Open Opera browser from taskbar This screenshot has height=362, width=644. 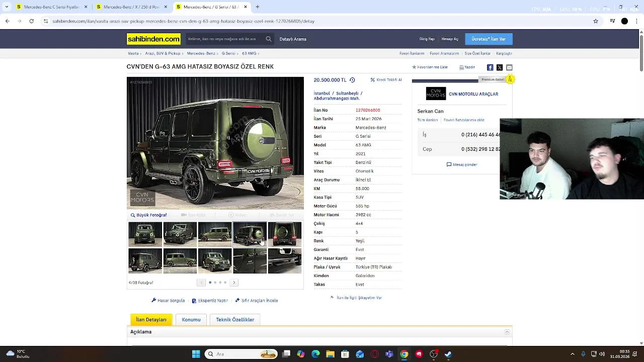[x=374, y=354]
